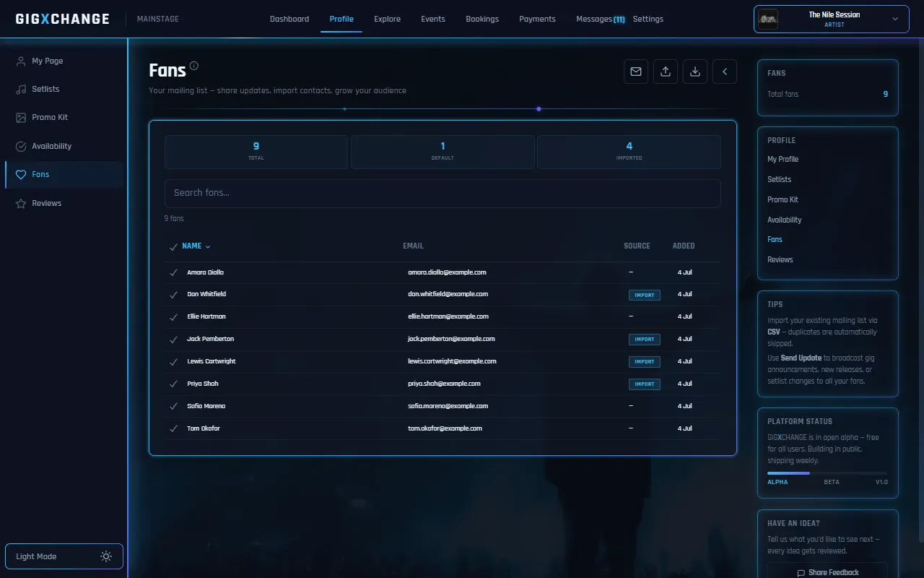Image resolution: width=924 pixels, height=578 pixels.
Task: Open the Events tab
Action: (433, 19)
